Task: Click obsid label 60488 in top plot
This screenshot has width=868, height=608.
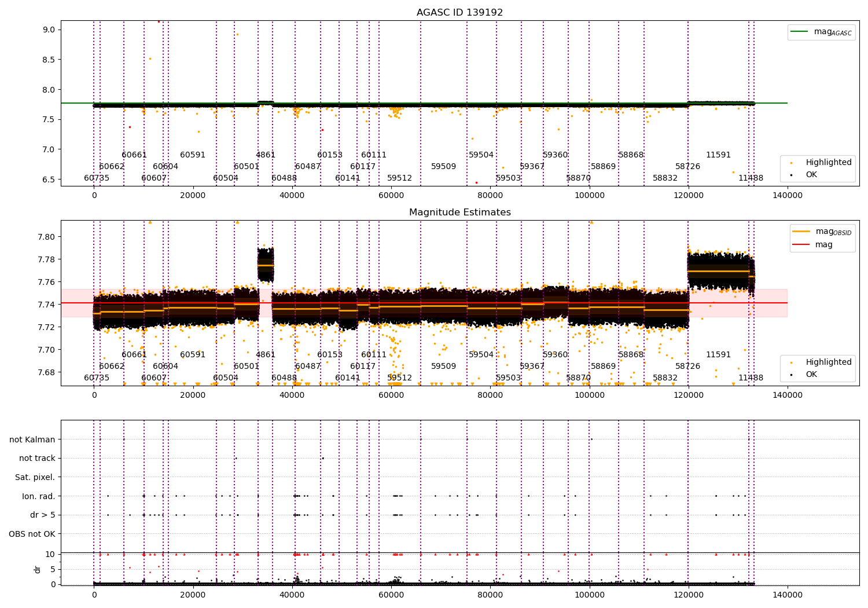Action: pyautogui.click(x=284, y=178)
